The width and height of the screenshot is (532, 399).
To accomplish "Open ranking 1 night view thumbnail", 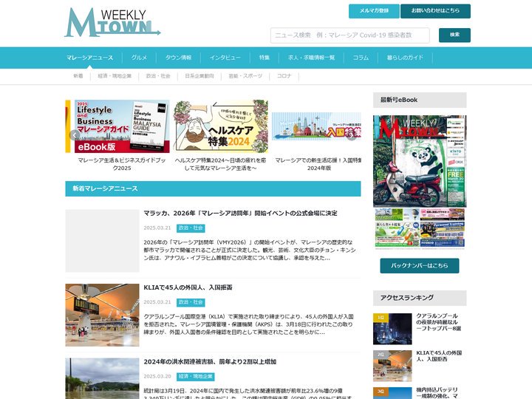I will click(x=392, y=329).
